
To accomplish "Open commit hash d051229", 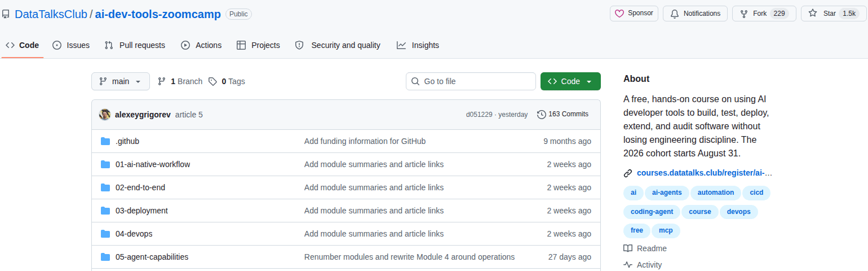I will click(x=478, y=115).
